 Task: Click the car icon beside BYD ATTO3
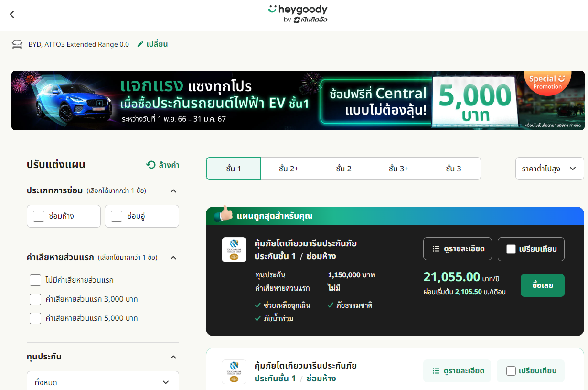[x=17, y=44]
